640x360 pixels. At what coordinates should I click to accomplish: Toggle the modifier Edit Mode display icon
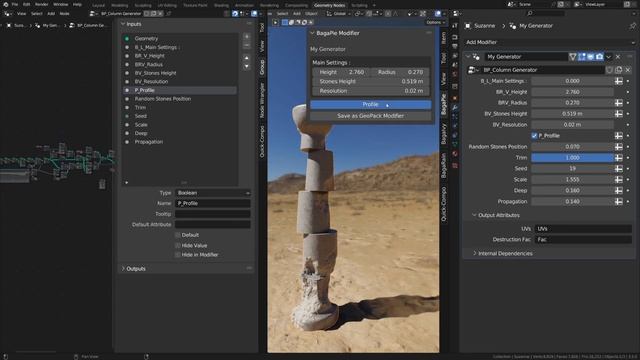(582, 57)
